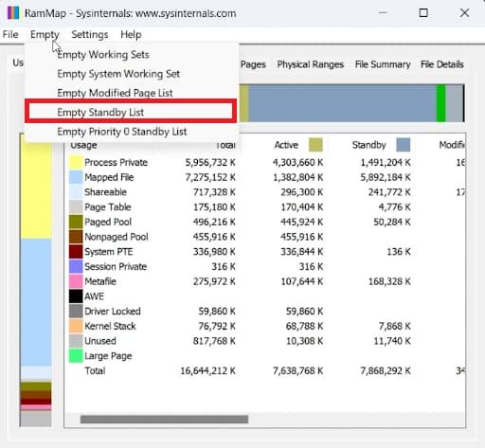Click the Standby column header
Image resolution: width=485 pixels, height=448 pixels.
(368, 145)
